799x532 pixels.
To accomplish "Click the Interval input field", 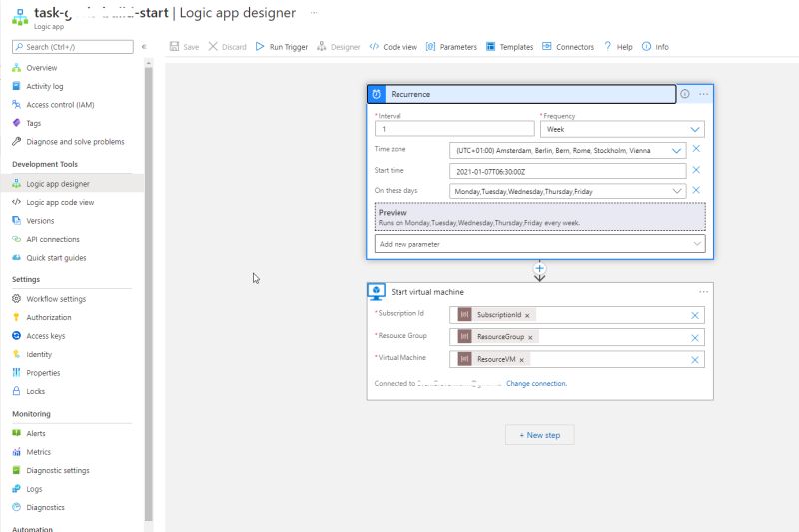I will pos(454,129).
